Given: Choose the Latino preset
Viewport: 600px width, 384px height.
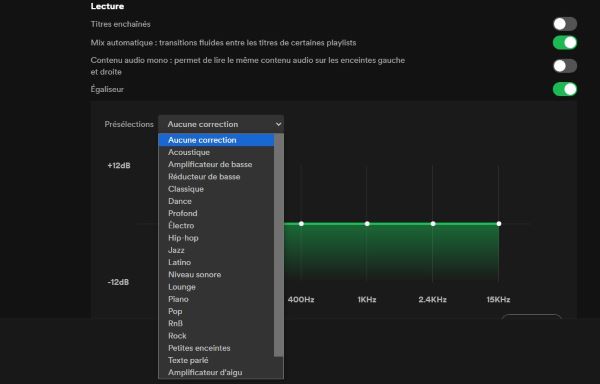Looking at the screenshot, I should 216,262.
